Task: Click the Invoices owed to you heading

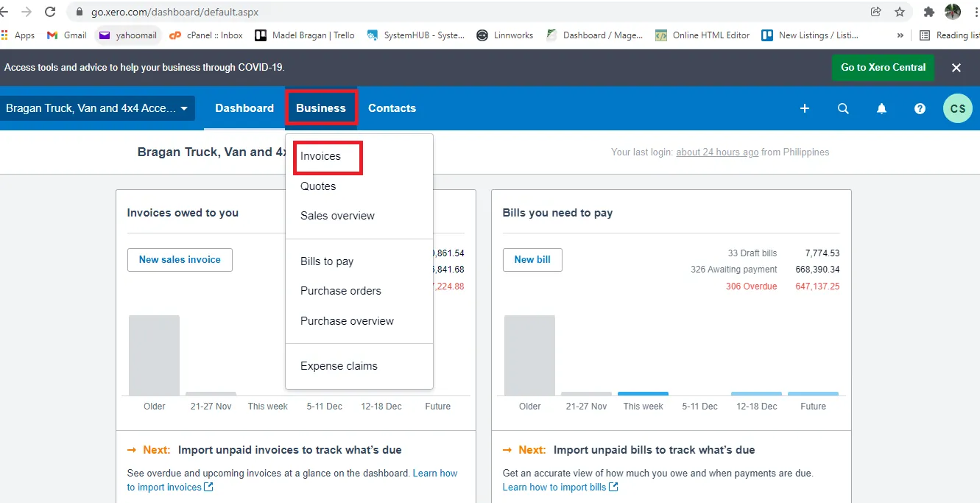Action: (183, 213)
